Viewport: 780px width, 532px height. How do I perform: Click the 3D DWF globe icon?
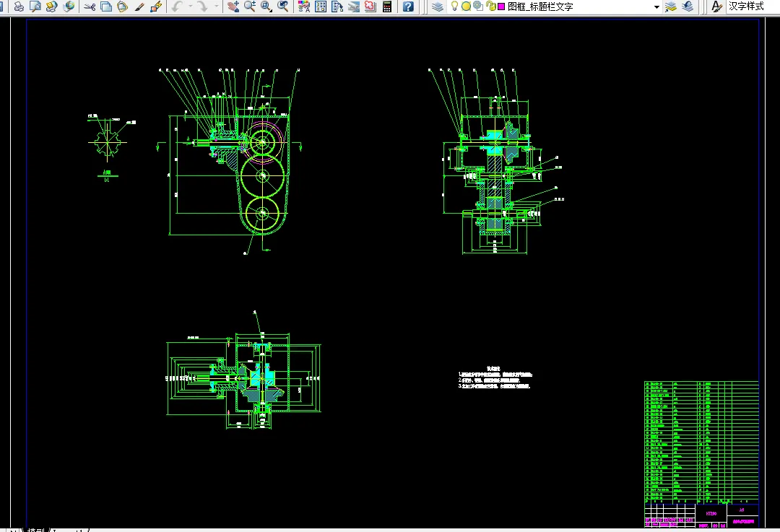68,6
